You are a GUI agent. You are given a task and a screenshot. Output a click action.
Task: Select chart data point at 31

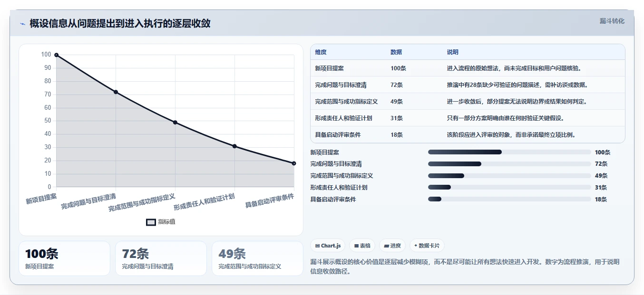coord(234,146)
